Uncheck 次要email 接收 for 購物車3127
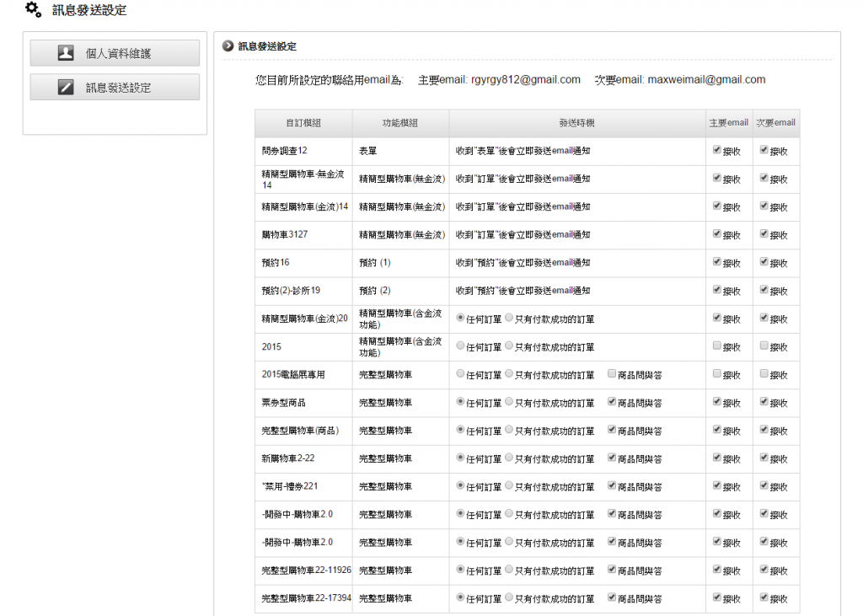The width and height of the screenshot is (863, 616). (764, 233)
